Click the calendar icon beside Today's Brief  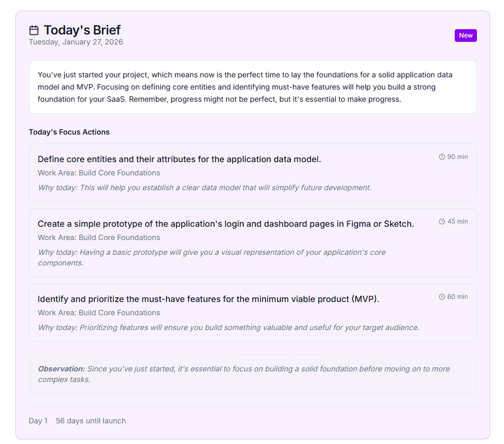click(33, 30)
